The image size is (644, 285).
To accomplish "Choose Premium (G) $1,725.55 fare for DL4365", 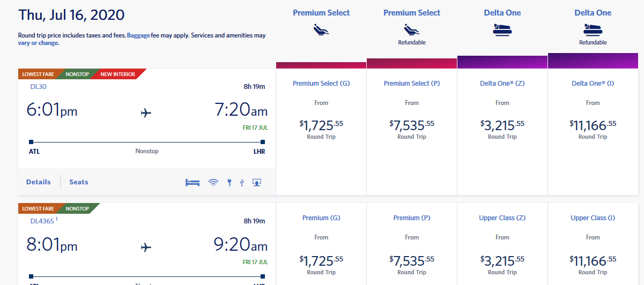I will click(321, 244).
